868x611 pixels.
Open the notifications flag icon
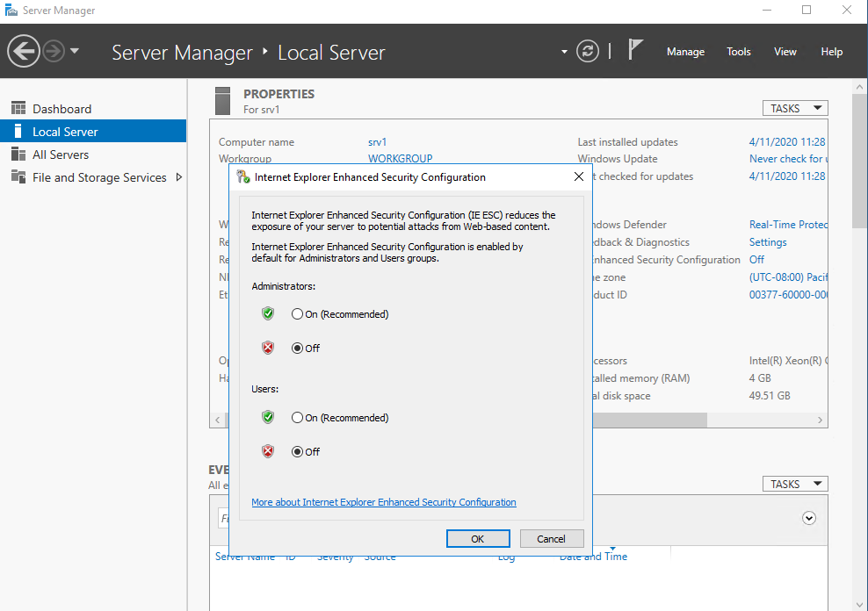click(635, 50)
